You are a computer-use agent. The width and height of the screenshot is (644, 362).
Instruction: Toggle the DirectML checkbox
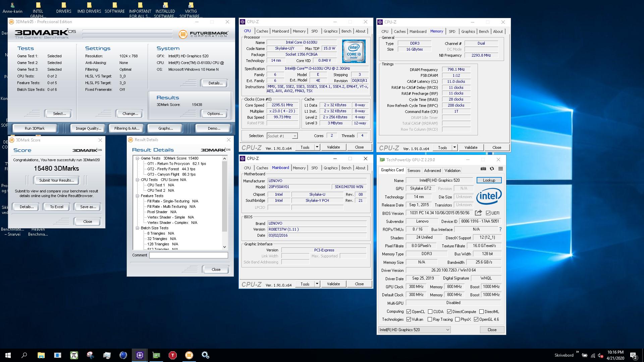pos(481,312)
